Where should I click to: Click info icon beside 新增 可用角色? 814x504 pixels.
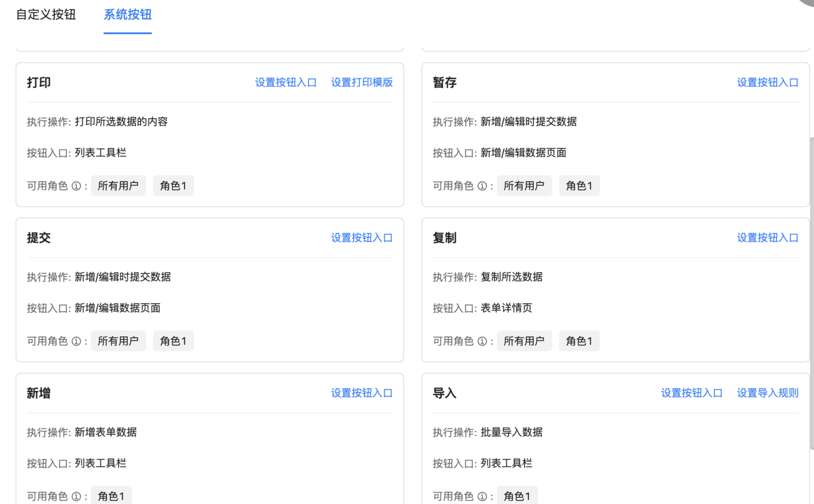(76, 496)
